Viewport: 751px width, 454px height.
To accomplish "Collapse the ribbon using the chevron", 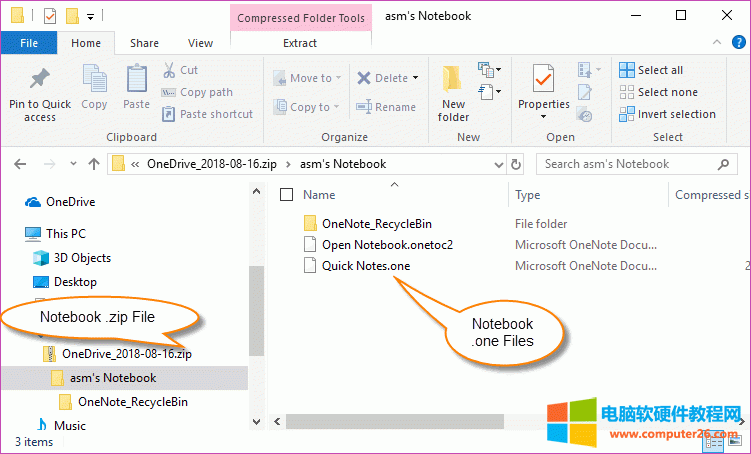I will click(x=716, y=43).
